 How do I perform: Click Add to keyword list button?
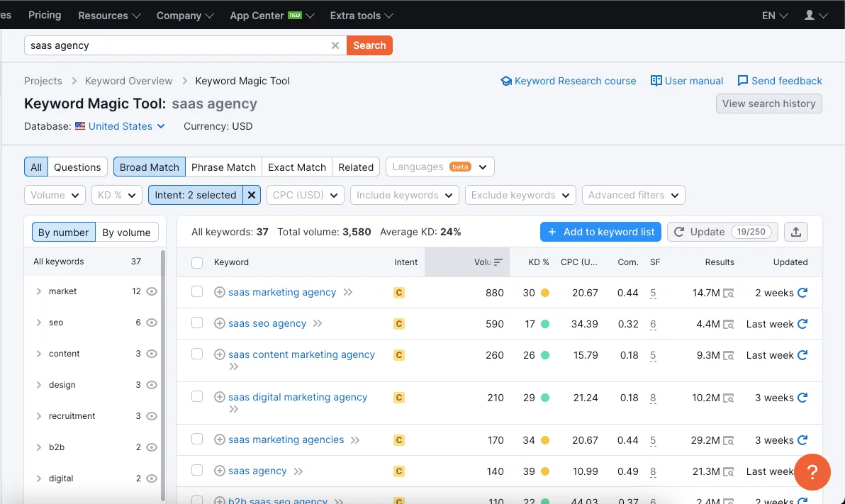[601, 232]
